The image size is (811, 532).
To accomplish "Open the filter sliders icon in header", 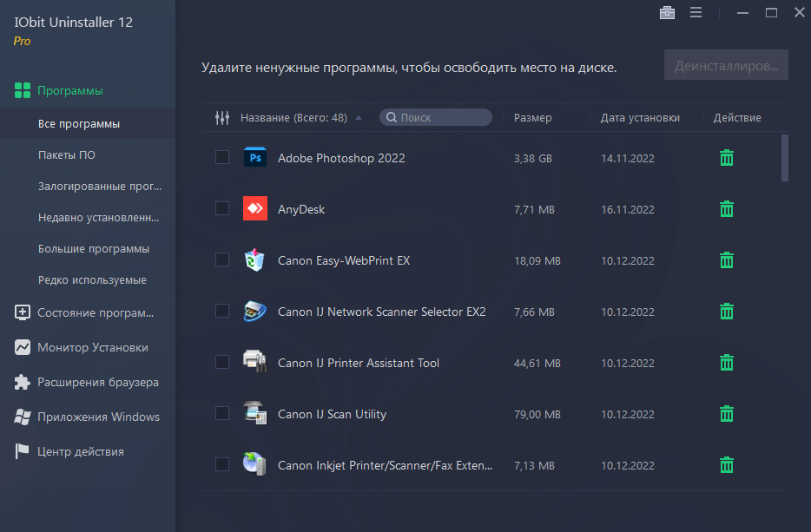I will tap(222, 118).
